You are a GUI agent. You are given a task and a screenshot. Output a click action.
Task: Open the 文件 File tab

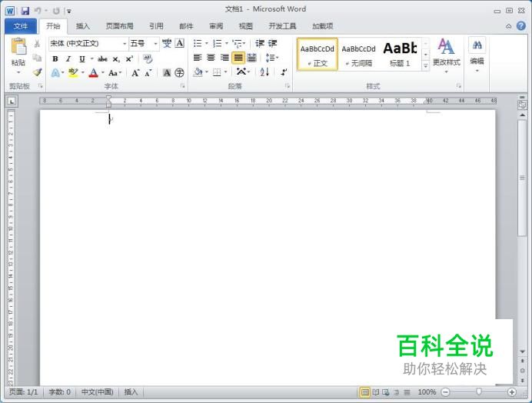21,26
